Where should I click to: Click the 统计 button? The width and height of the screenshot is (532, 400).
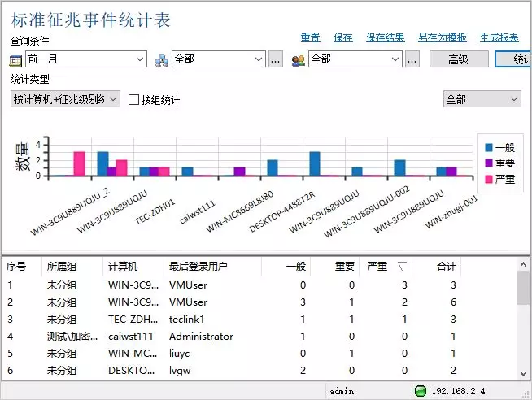pyautogui.click(x=513, y=59)
